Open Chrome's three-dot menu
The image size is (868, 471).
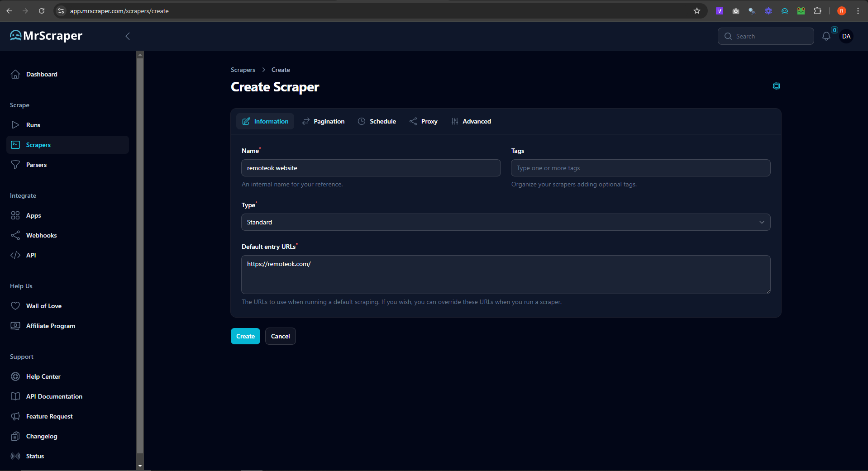pos(858,11)
